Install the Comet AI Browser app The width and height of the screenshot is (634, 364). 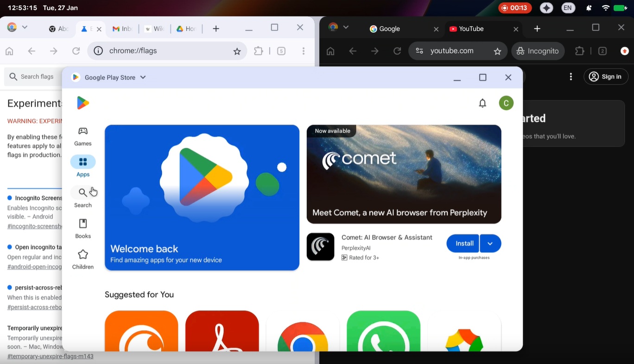click(463, 243)
